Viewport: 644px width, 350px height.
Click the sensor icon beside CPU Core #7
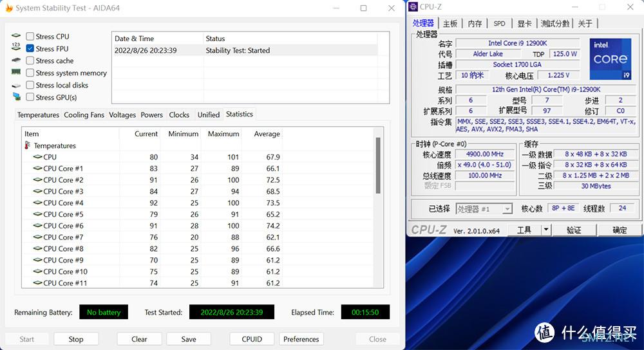pos(37,237)
